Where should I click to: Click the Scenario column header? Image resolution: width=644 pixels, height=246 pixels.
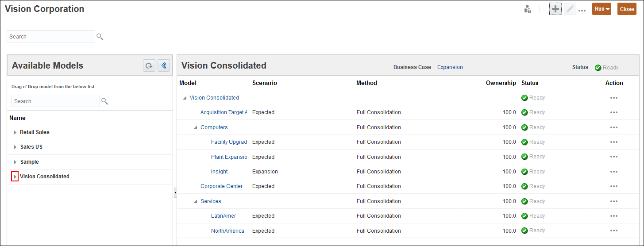[x=265, y=83]
